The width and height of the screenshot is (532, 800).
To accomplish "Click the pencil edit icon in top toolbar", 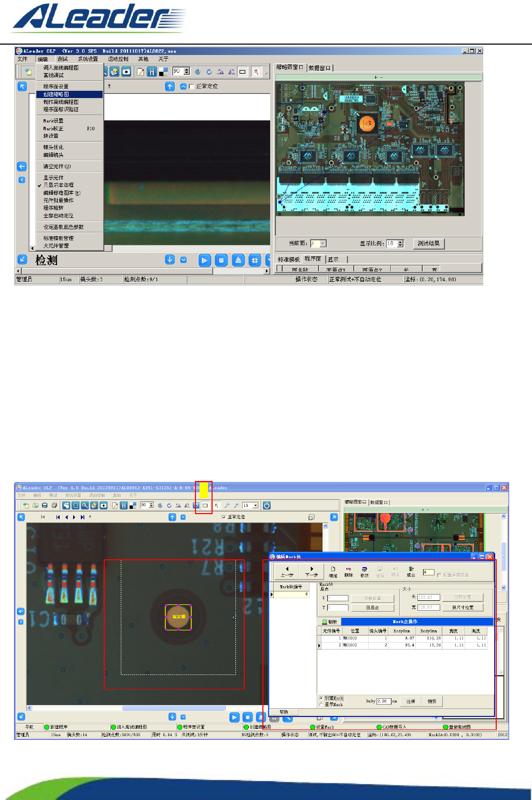I will pos(141,72).
